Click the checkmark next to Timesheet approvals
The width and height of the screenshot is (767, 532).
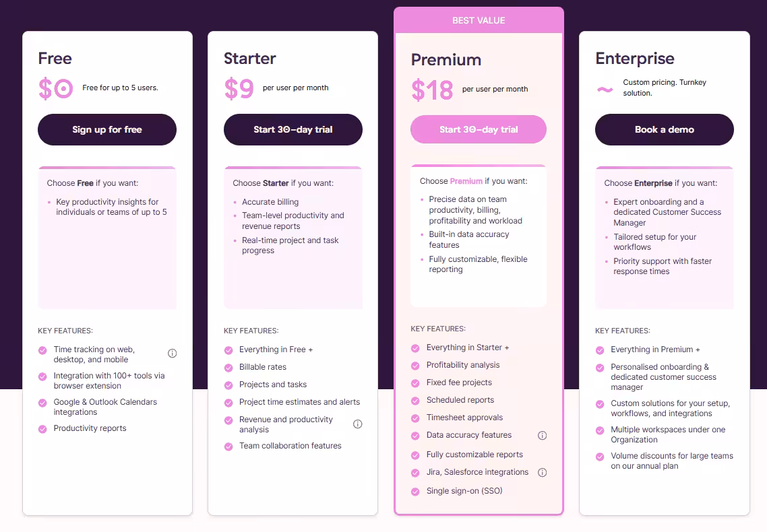point(414,418)
